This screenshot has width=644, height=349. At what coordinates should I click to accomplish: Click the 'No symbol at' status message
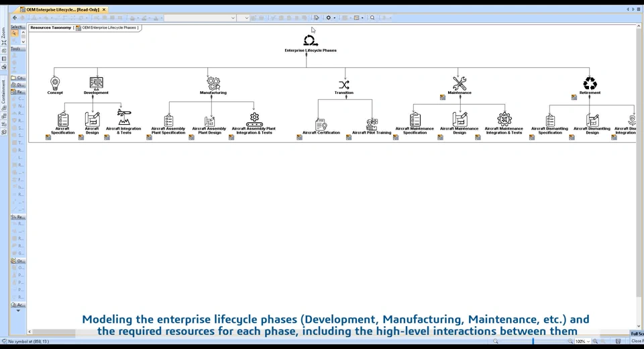(x=28, y=341)
